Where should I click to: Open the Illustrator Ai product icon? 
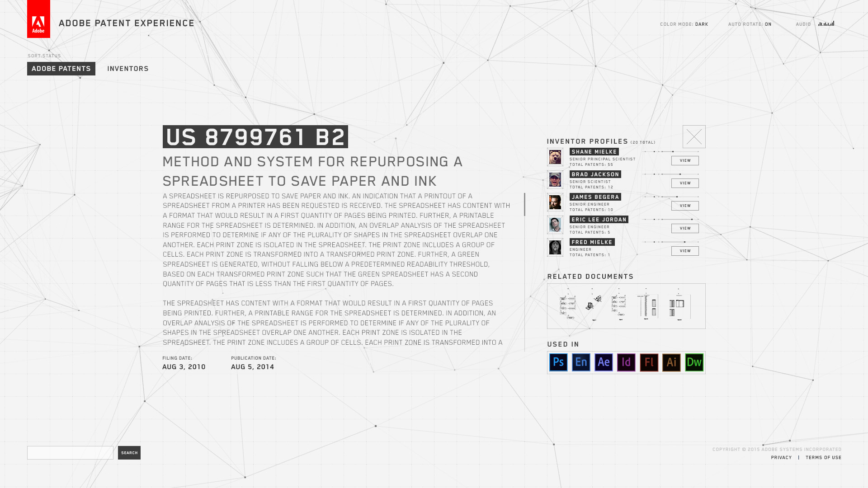click(671, 362)
